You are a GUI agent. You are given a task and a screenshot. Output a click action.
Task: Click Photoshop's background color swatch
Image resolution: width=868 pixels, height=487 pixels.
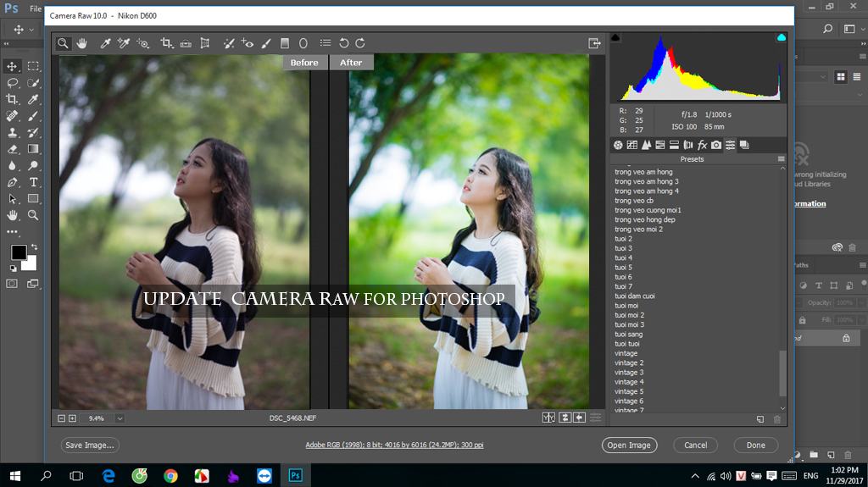31,266
